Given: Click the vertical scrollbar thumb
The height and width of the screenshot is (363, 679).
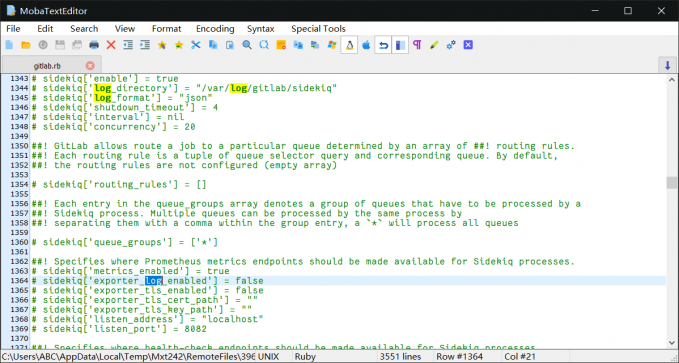Looking at the screenshot, I should [x=671, y=182].
